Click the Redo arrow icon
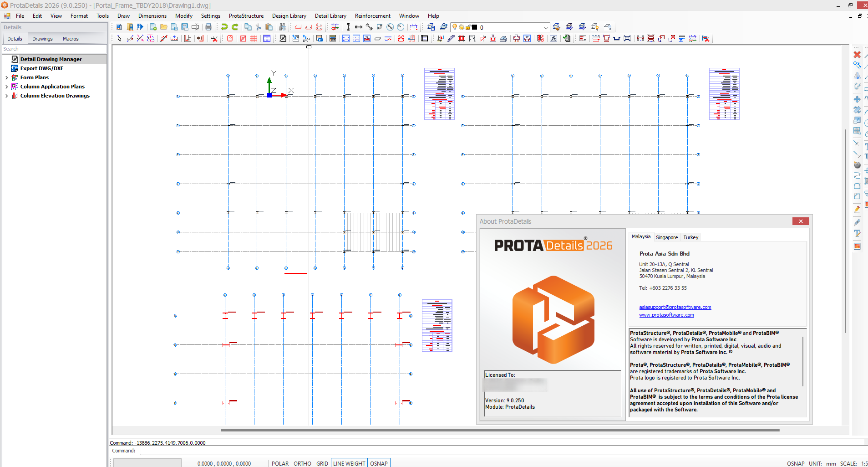The height and width of the screenshot is (467, 868). [235, 27]
